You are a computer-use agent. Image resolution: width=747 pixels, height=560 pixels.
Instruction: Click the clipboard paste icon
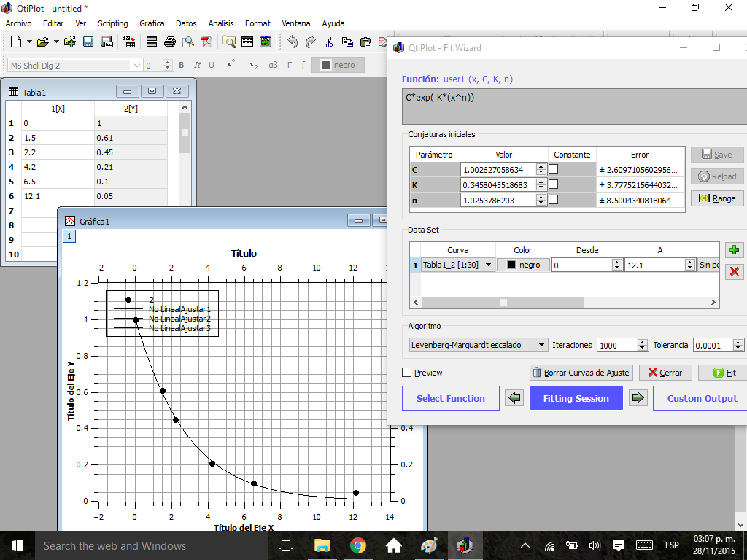tap(365, 42)
